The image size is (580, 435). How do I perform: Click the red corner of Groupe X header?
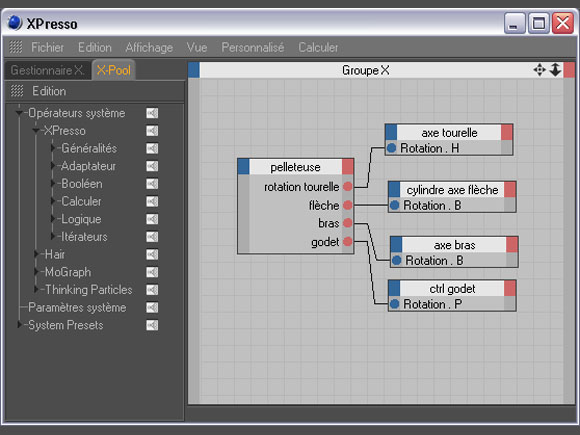point(569,70)
